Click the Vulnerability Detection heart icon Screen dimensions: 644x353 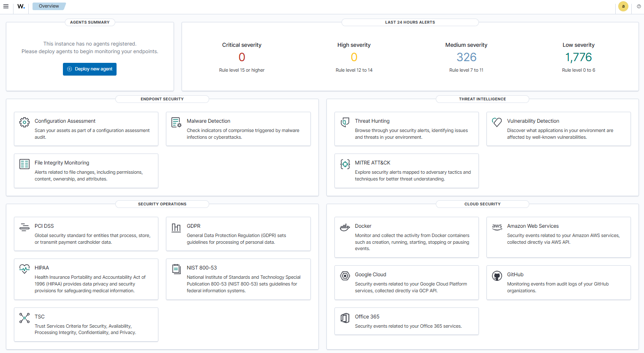[x=497, y=122]
